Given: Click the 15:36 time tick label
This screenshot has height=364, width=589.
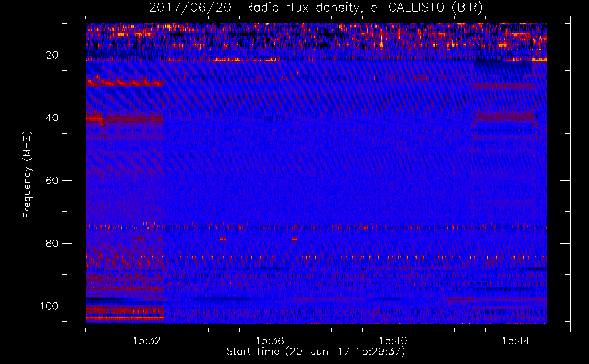Looking at the screenshot, I should [270, 341].
